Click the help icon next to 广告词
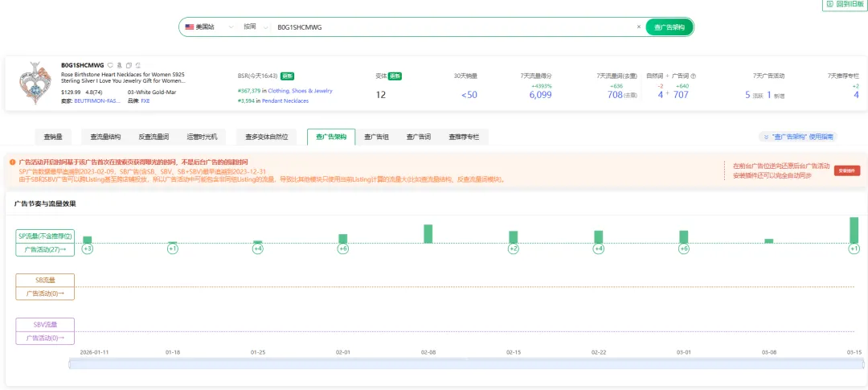Viewport: 868px width, 390px height. pos(694,76)
